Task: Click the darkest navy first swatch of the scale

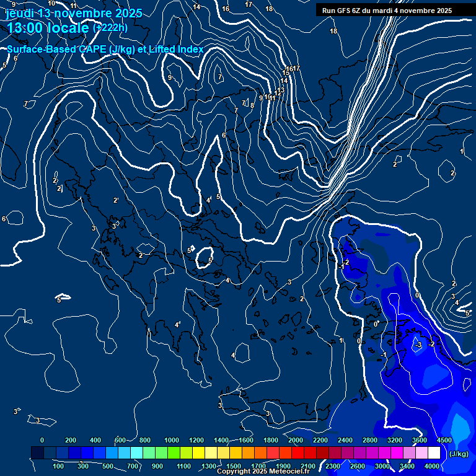Action: pos(37,452)
